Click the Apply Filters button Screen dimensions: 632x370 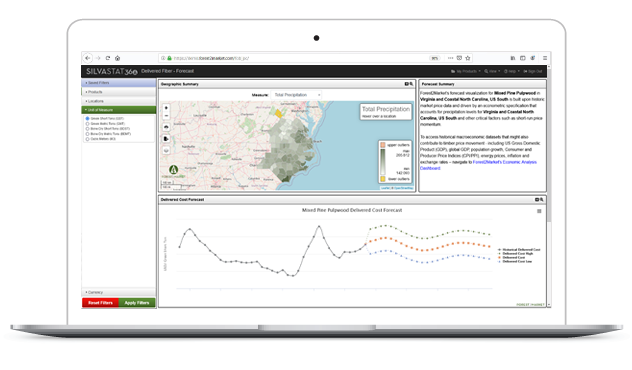[x=137, y=303]
